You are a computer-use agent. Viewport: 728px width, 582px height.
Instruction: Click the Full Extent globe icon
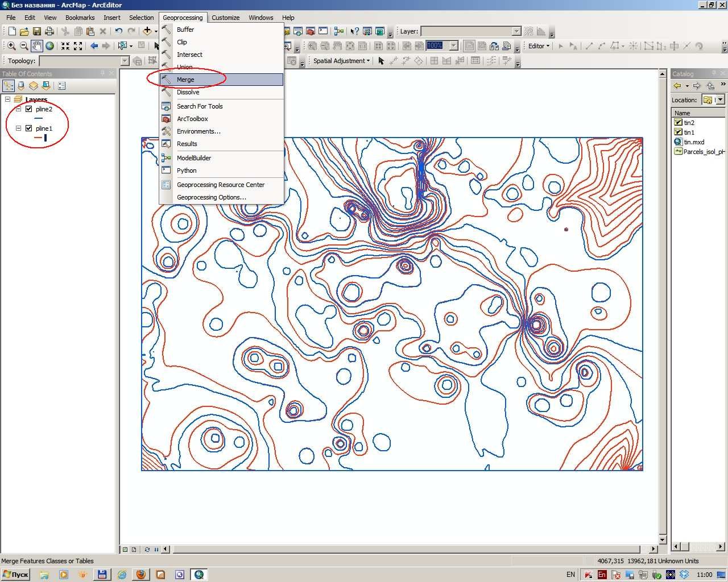point(50,46)
